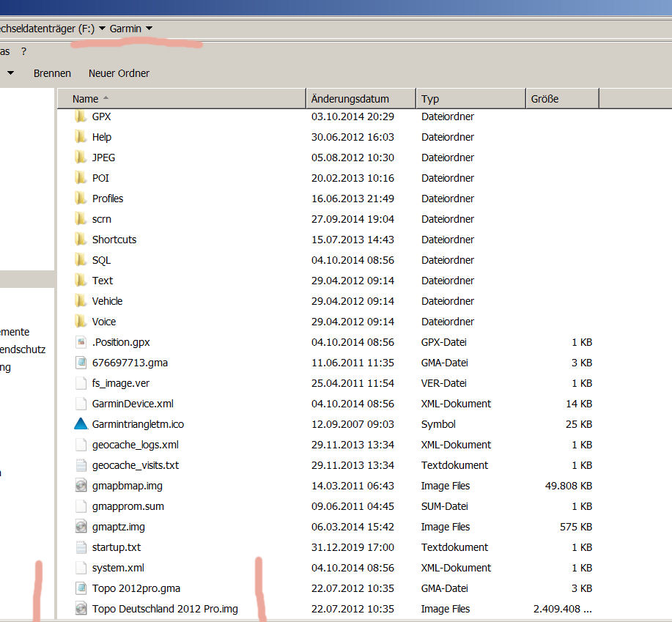Click the scrn folder icon
The image size is (672, 622).
coord(80,219)
